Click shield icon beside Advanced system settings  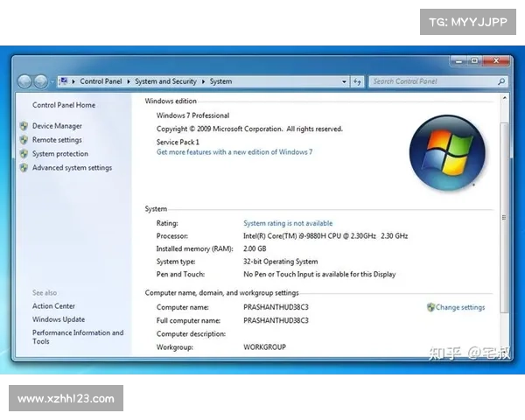(24, 168)
